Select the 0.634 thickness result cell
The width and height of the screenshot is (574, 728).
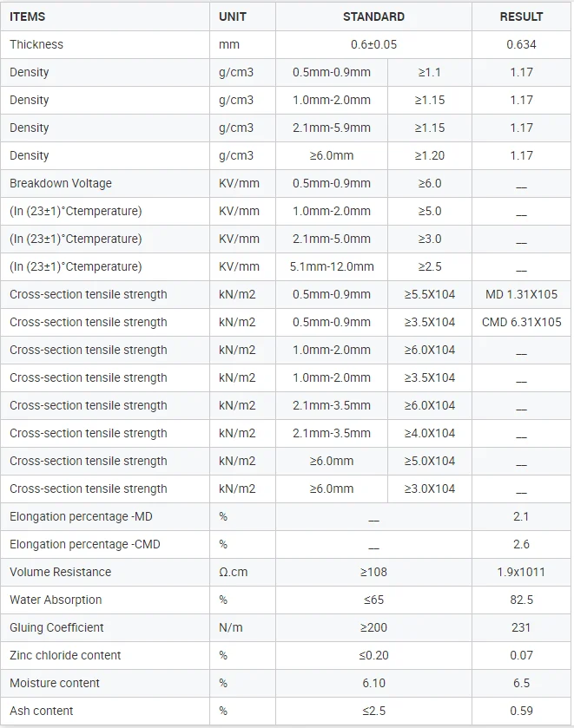521,44
